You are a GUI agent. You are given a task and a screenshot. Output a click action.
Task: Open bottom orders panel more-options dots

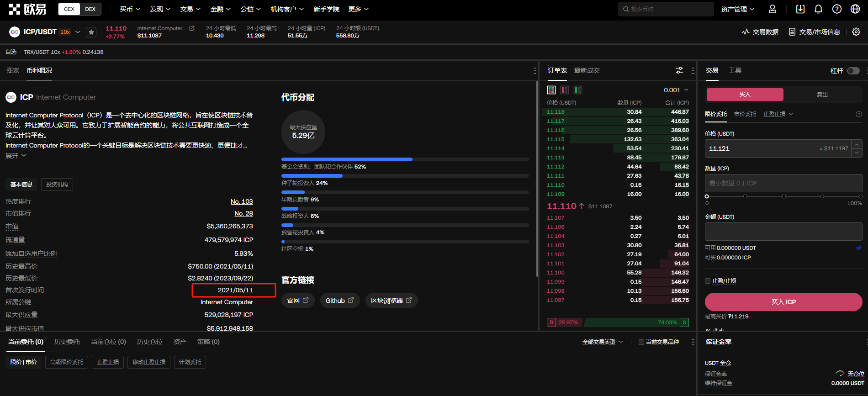pos(693,342)
